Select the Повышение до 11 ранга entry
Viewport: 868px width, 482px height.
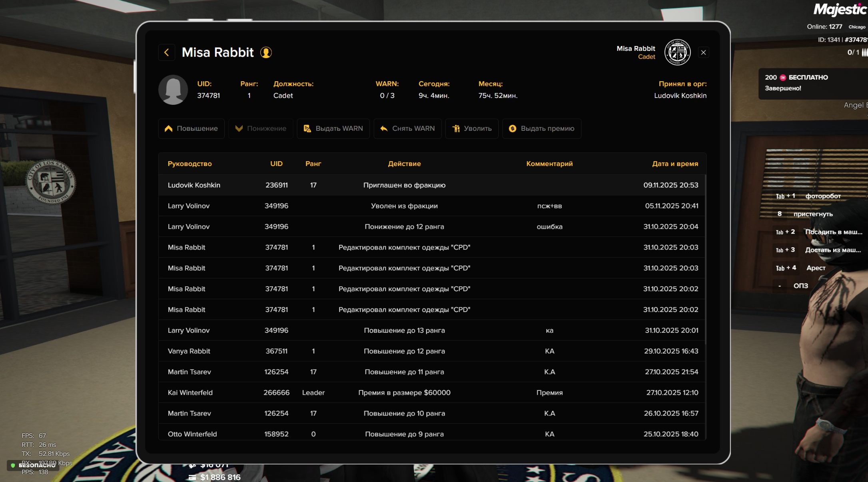(x=404, y=372)
